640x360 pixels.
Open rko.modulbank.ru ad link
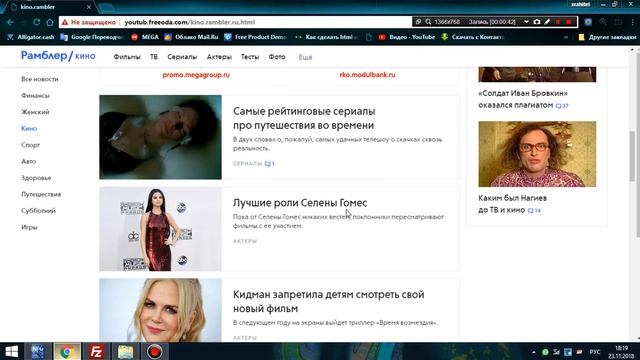pos(367,75)
